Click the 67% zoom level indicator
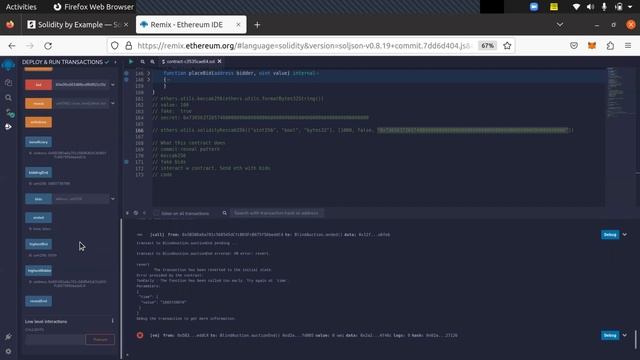640x360 pixels. click(488, 46)
